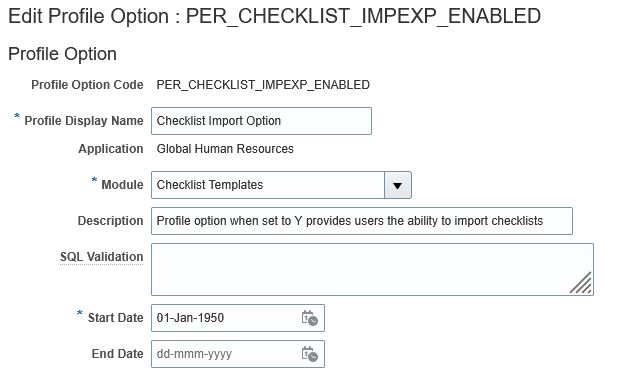627x378 pixels.
Task: Open the End Date calendar picker icon
Action: (x=310, y=354)
